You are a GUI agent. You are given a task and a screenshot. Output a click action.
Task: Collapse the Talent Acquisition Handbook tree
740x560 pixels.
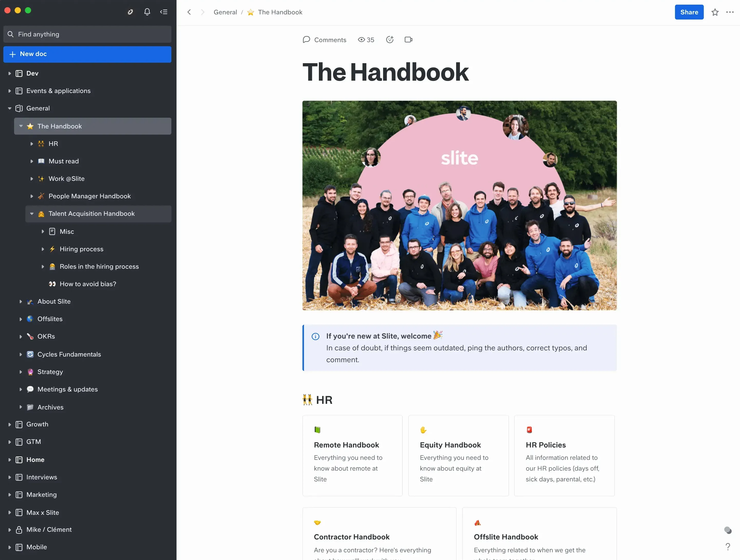point(32,214)
